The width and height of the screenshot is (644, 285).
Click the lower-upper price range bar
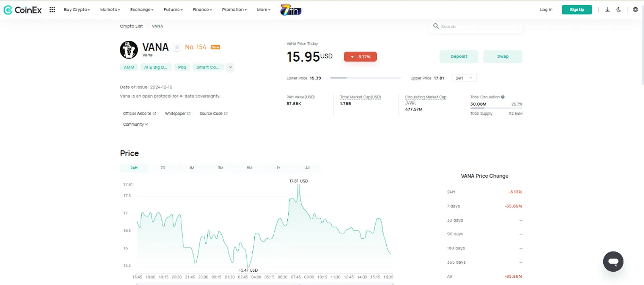coord(365,78)
